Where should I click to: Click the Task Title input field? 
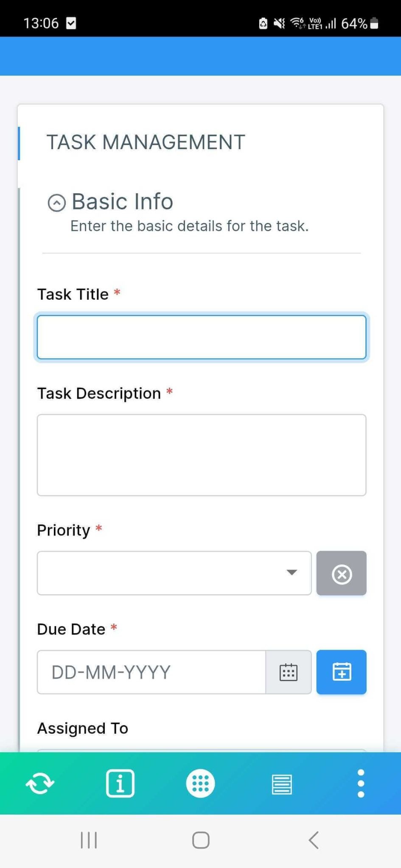[x=201, y=337]
